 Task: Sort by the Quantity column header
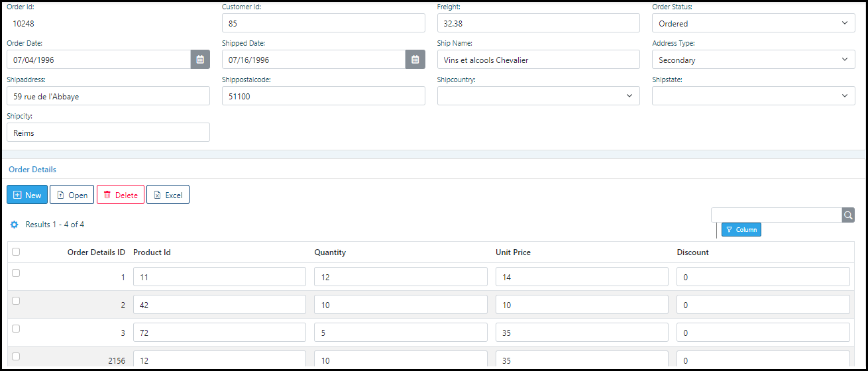pos(330,252)
